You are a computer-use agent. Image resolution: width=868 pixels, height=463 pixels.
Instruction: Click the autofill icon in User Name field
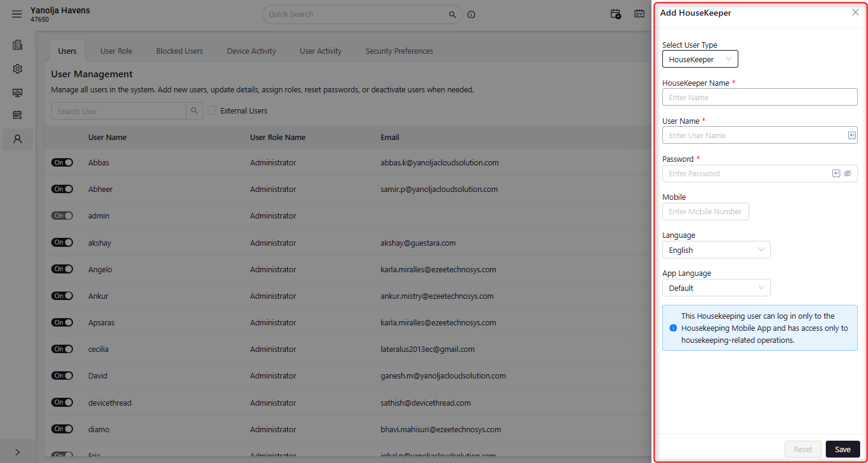point(852,136)
